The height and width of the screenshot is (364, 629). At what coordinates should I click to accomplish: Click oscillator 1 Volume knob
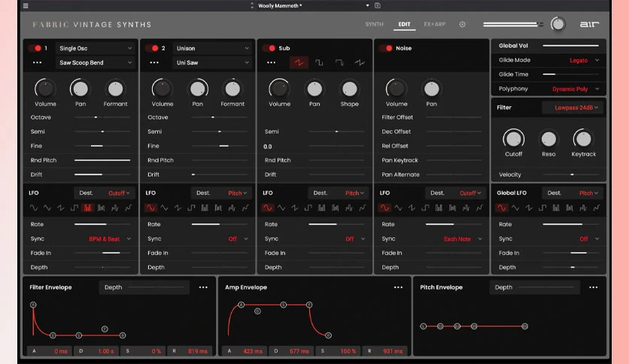pyautogui.click(x=45, y=89)
